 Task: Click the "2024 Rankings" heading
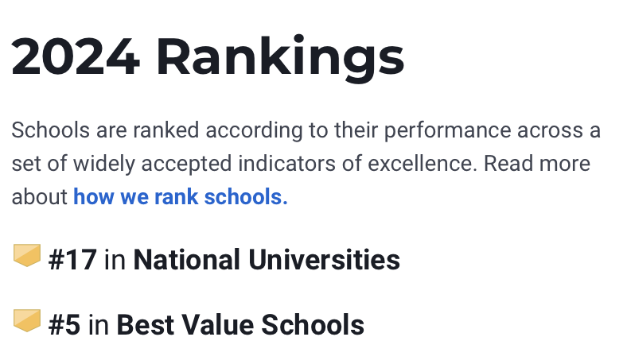[208, 56]
